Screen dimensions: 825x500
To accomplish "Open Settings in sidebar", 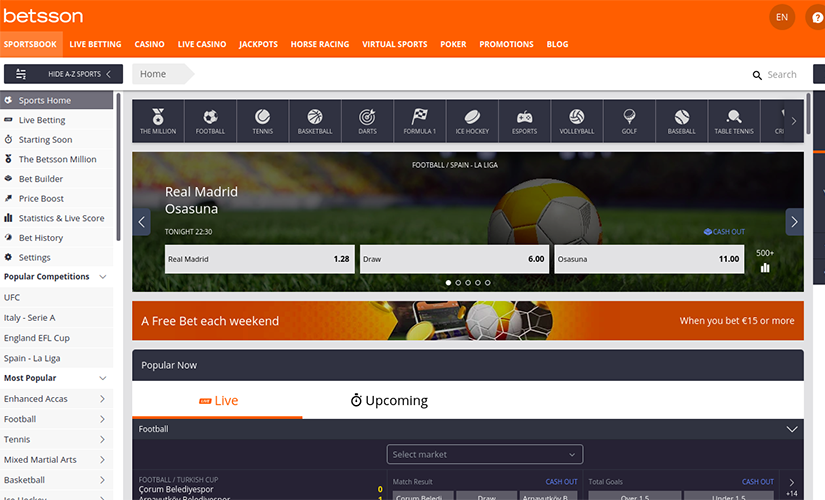I will [57, 257].
